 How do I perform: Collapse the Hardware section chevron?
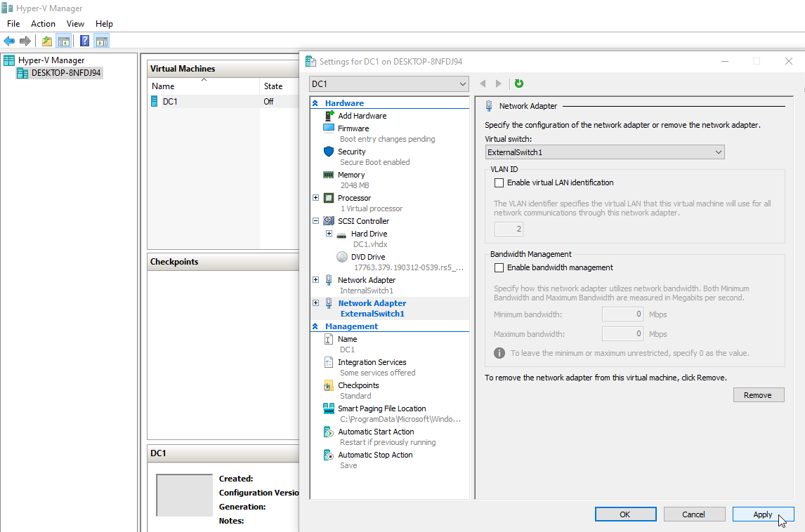tap(315, 103)
